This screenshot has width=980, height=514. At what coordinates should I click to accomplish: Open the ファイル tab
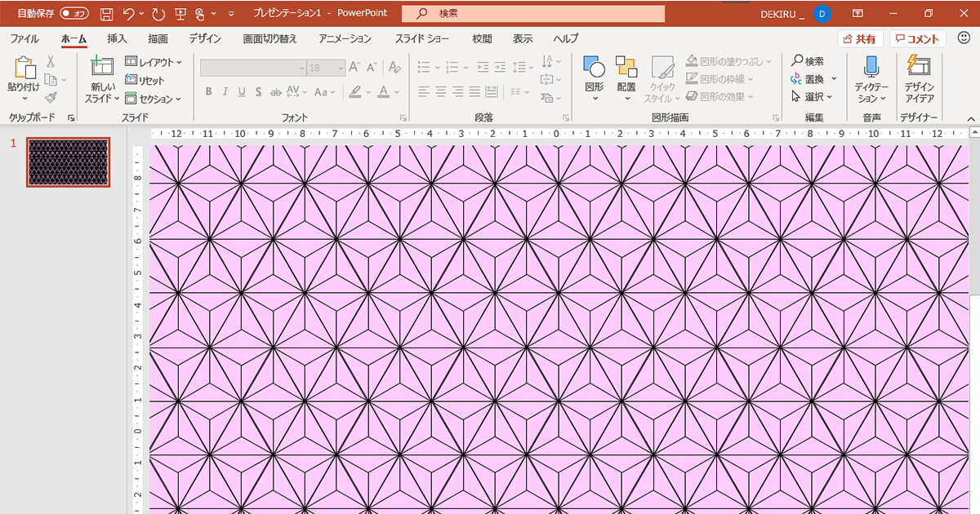(24, 38)
